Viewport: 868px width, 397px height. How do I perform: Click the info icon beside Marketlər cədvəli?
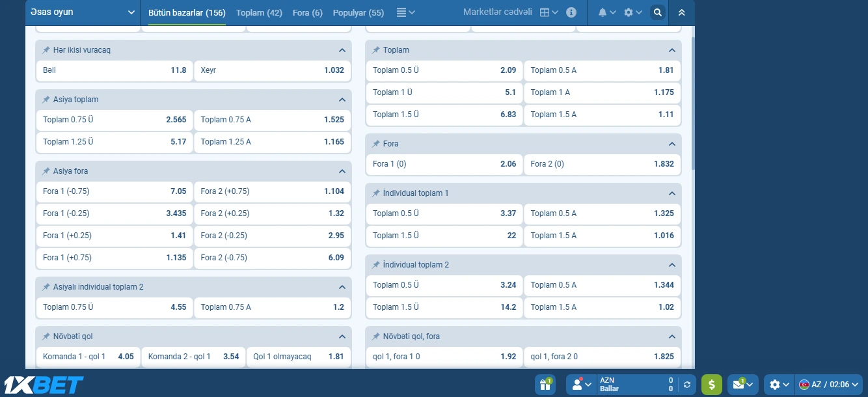pos(571,12)
